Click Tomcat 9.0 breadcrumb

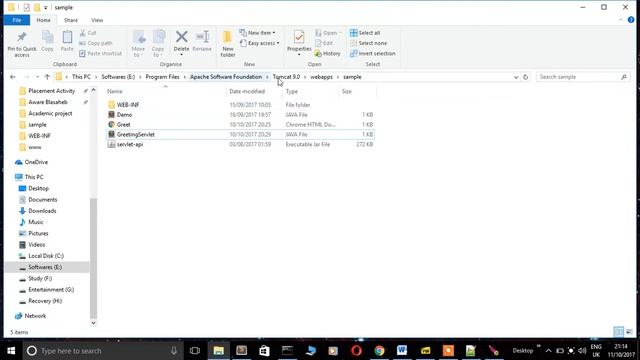pyautogui.click(x=286, y=77)
